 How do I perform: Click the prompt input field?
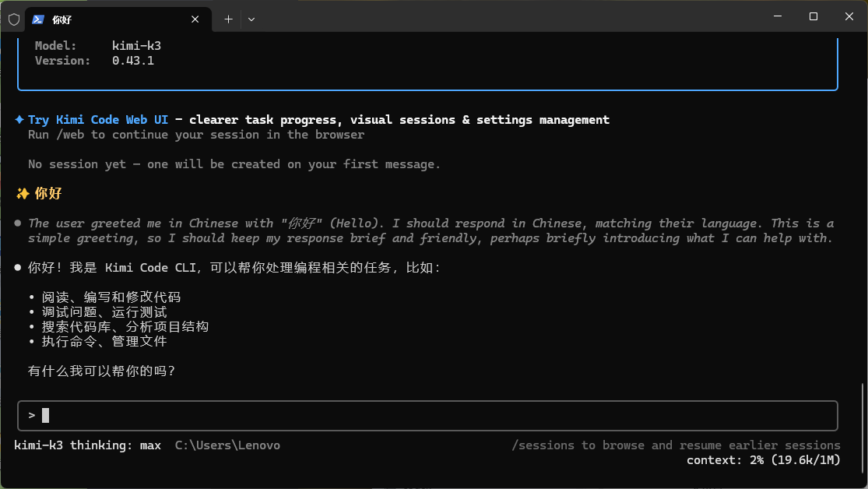[x=427, y=415]
